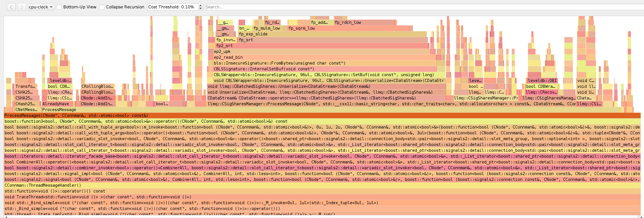Select the std::_Bind_simple operator()() frame
The width and height of the screenshot is (644, 218).
pos(322,209)
